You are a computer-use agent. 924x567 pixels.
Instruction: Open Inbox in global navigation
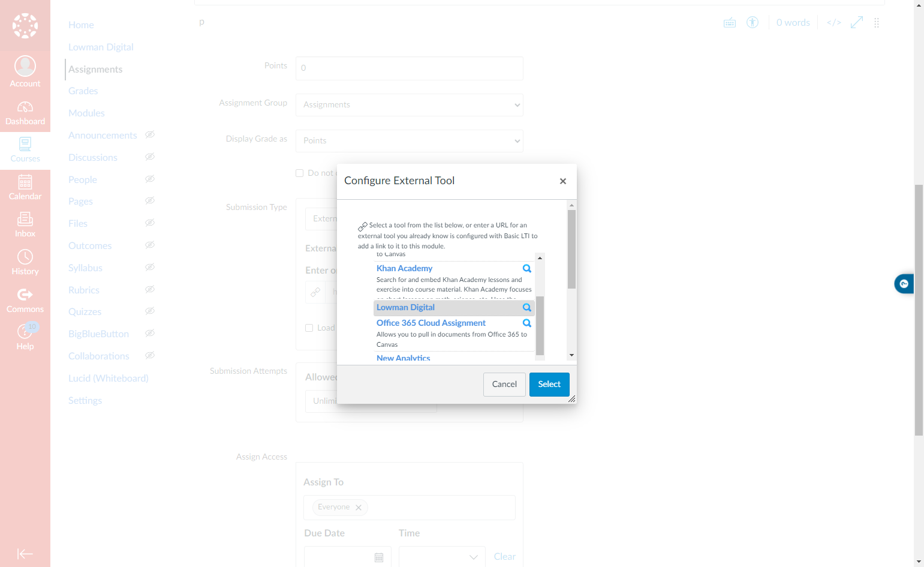pyautogui.click(x=25, y=225)
